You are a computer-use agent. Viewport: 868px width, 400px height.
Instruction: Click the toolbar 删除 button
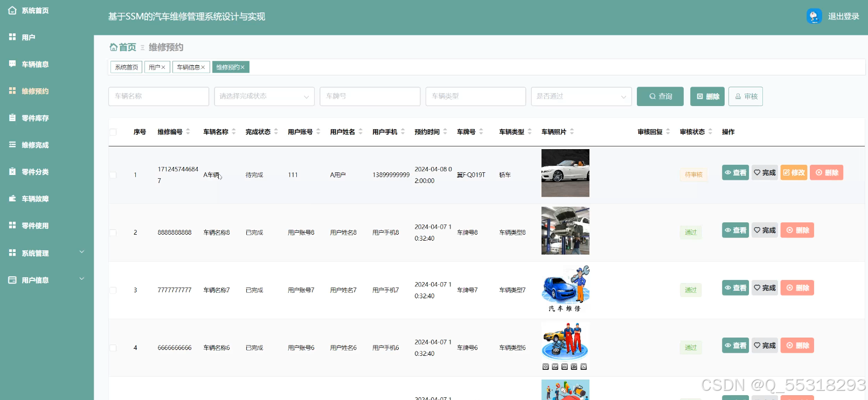[707, 96]
